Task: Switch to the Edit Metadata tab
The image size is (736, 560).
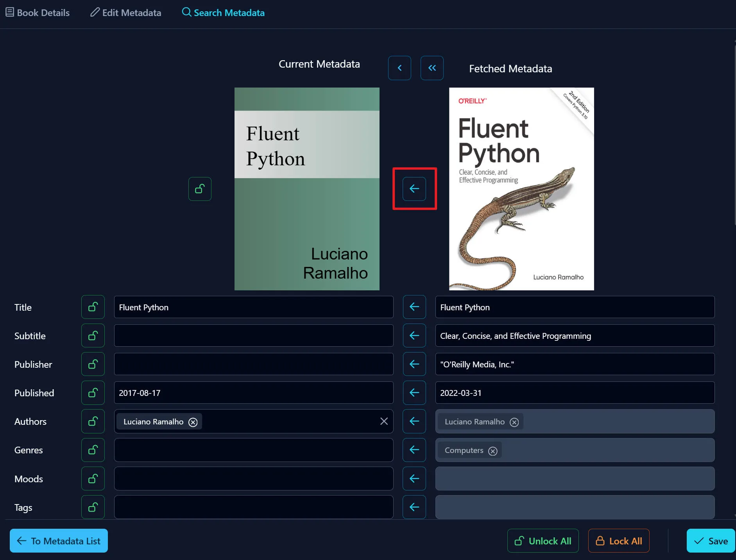Action: (125, 13)
